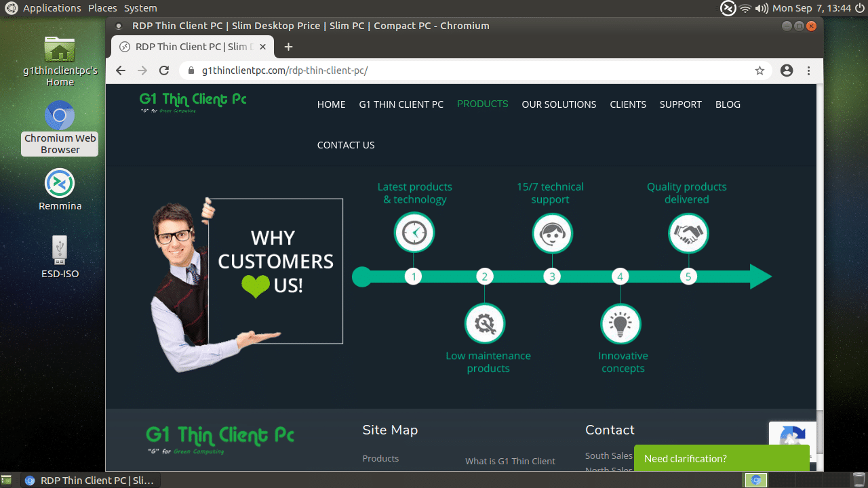Open What is G1 Thin Client link
This screenshot has height=488, width=868.
click(x=510, y=461)
